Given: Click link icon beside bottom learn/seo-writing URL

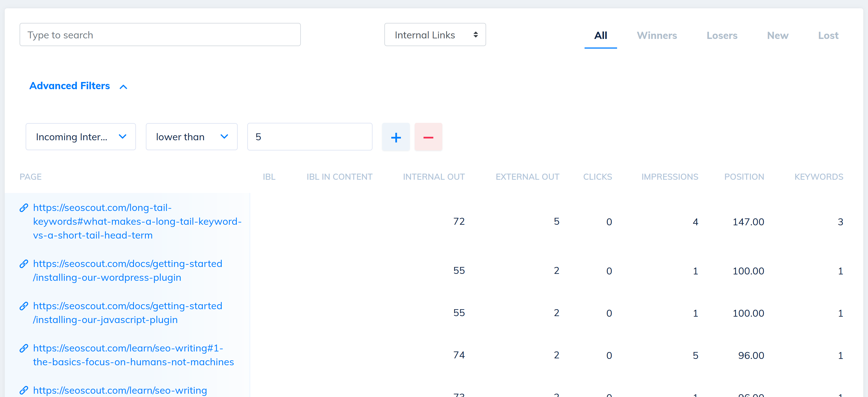Looking at the screenshot, I should [24, 390].
